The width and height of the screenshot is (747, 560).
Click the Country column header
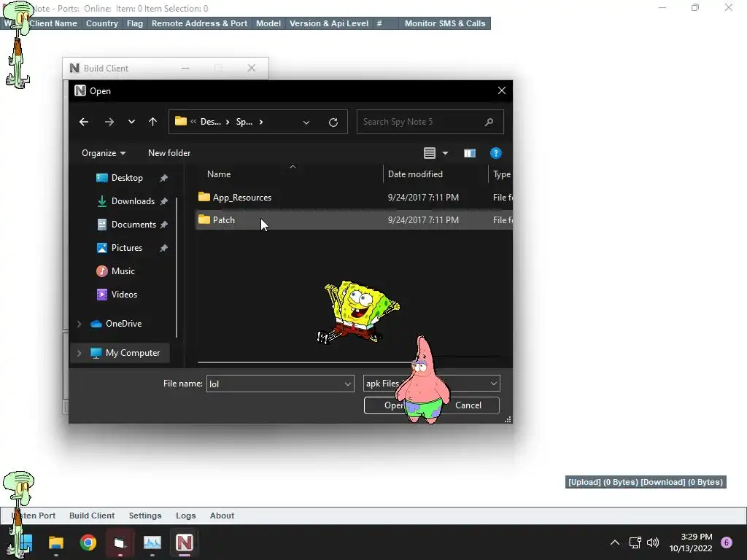pyautogui.click(x=102, y=23)
